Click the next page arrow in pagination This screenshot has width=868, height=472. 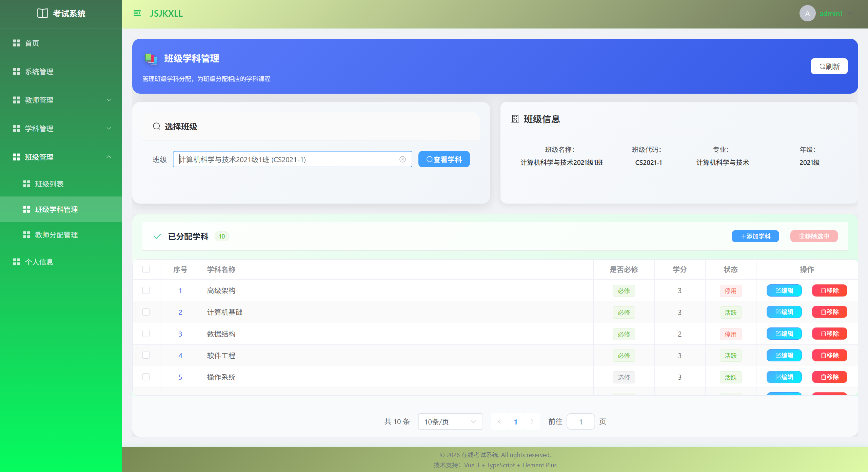click(x=532, y=421)
